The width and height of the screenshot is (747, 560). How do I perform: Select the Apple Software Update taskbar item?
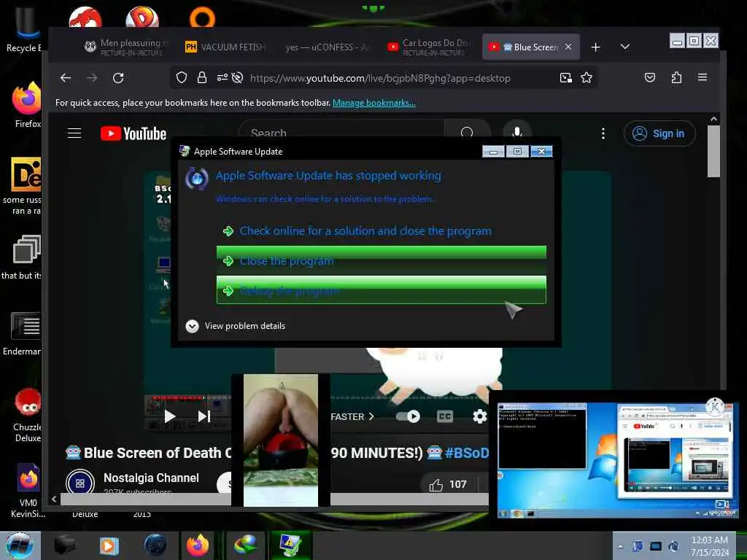pos(290,545)
